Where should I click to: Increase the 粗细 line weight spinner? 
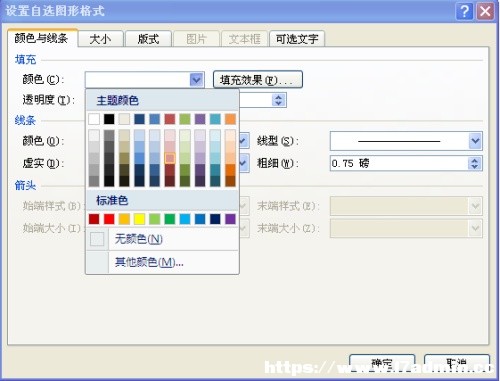pos(475,160)
